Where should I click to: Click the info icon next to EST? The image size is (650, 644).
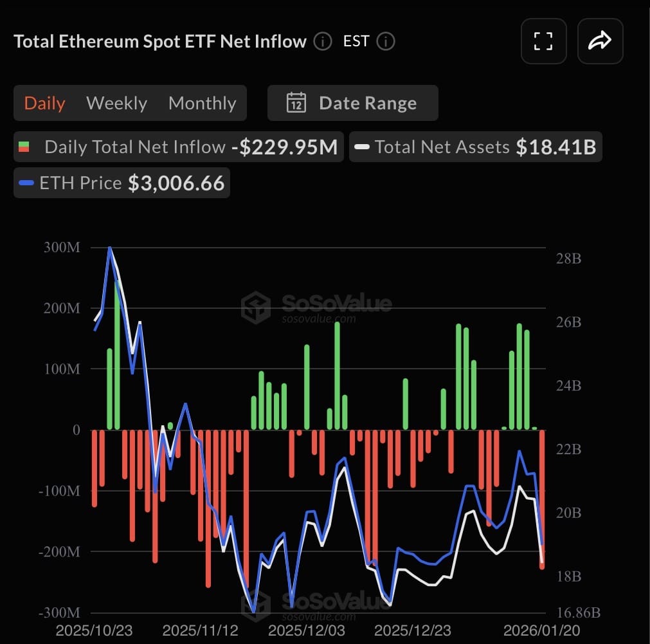(385, 42)
